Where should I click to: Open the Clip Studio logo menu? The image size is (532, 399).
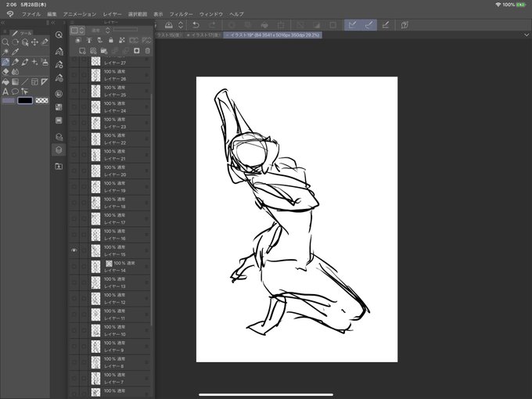pos(10,14)
